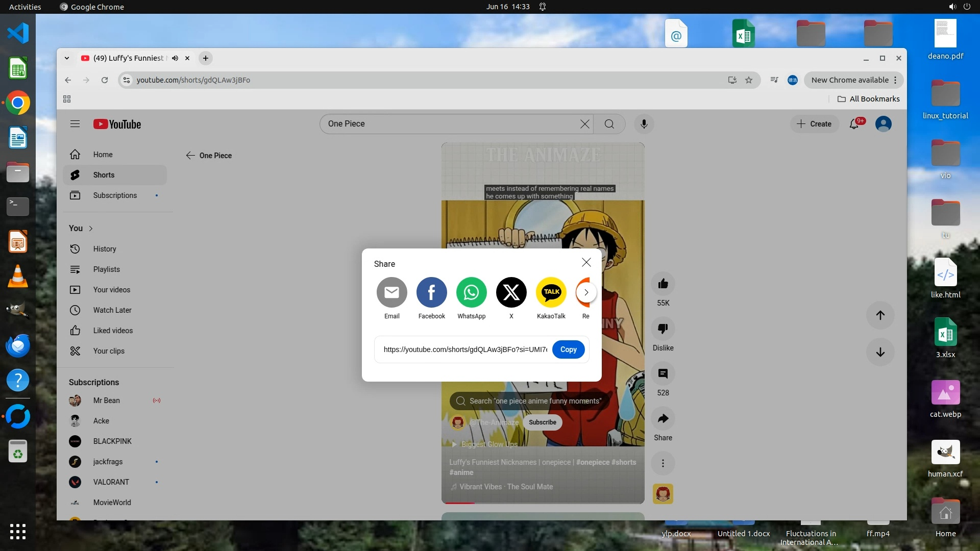Bookmark this page with the star
The image size is (980, 551).
(748, 80)
